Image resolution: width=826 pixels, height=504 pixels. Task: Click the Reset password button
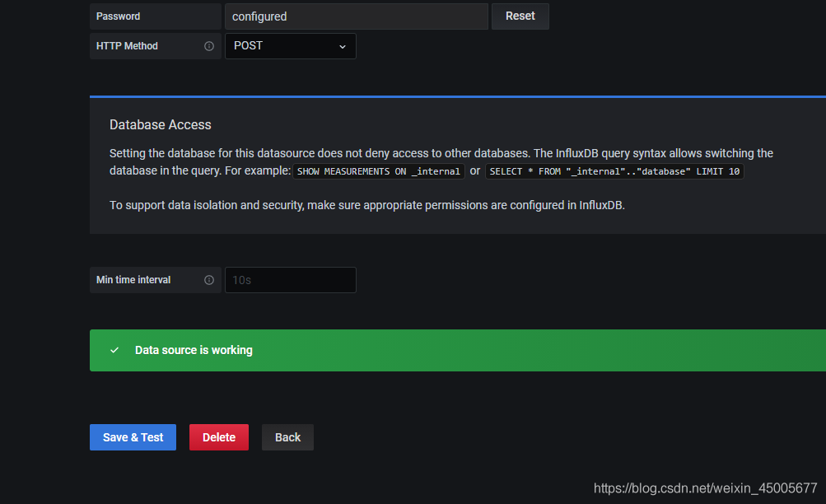(520, 16)
